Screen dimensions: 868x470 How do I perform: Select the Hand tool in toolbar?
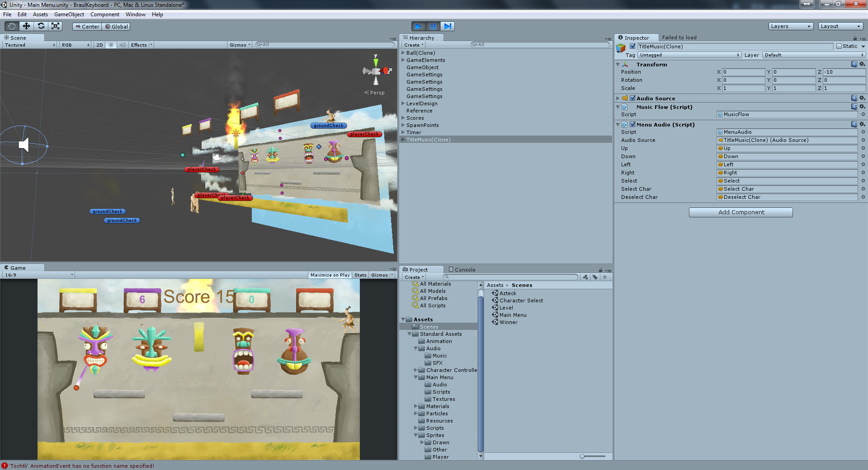(12, 26)
